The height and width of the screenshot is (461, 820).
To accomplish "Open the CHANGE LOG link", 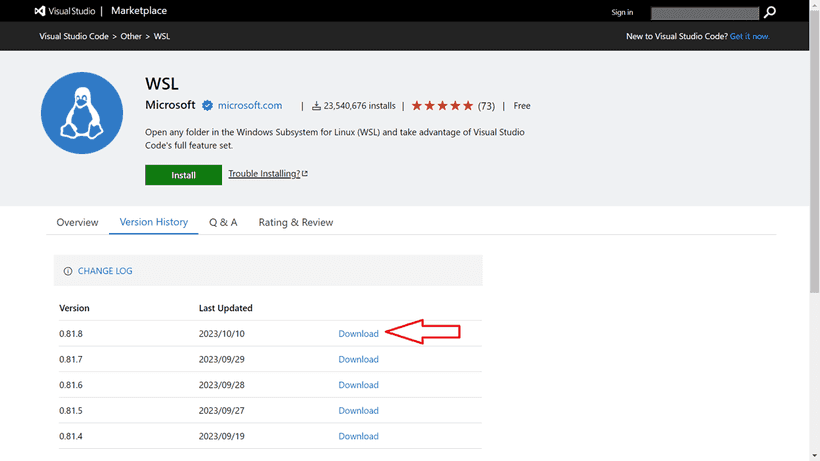I will pyautogui.click(x=105, y=271).
